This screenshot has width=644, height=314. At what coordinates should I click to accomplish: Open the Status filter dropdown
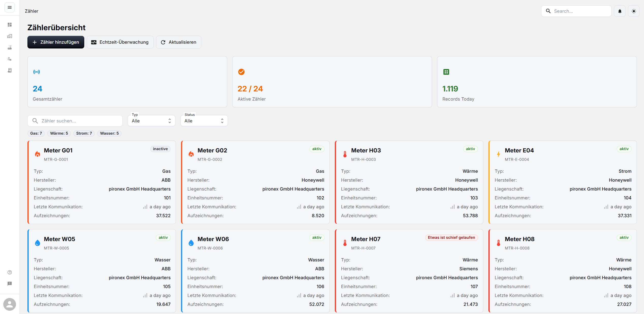point(204,121)
